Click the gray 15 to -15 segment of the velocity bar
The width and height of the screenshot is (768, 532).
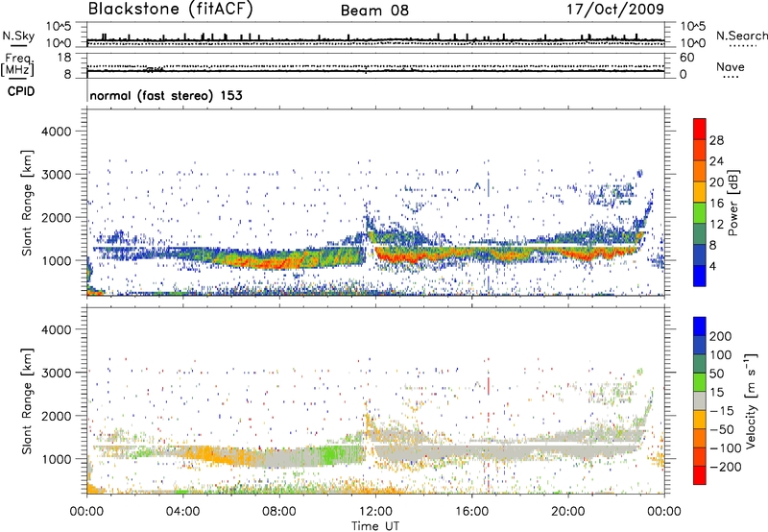pyautogui.click(x=700, y=400)
